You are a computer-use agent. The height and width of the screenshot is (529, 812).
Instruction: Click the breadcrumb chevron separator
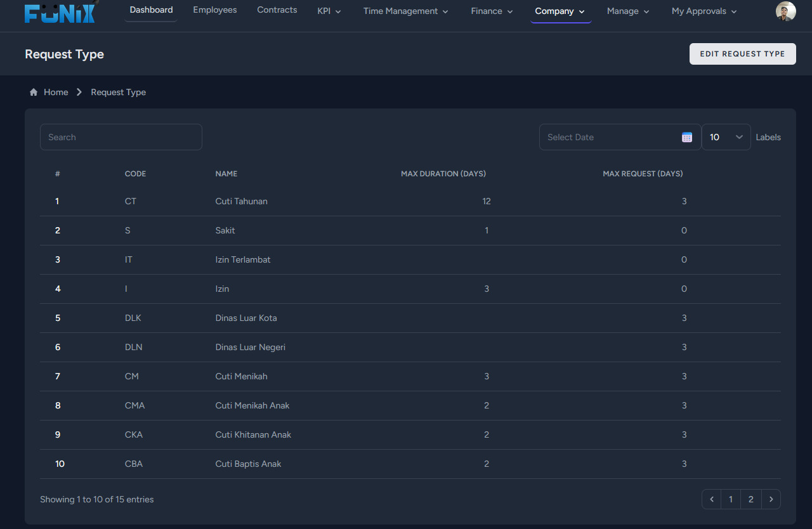click(x=79, y=92)
